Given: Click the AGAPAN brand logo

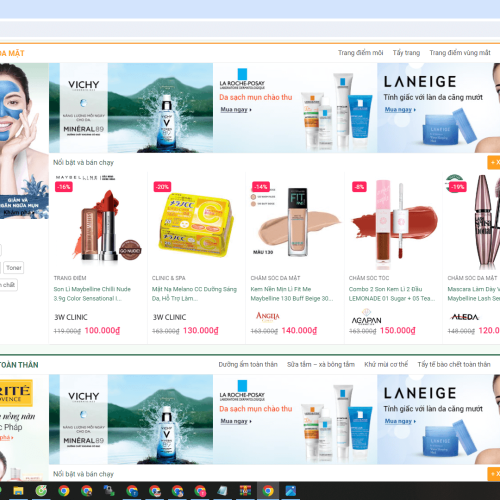Looking at the screenshot, I should click(x=366, y=317).
